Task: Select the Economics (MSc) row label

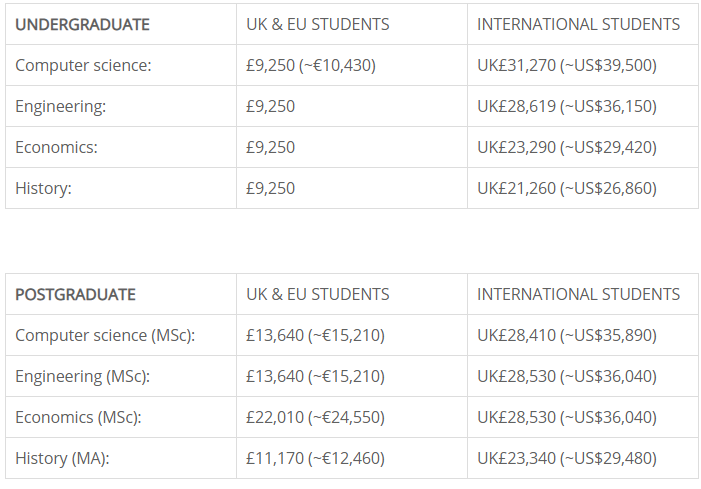Action: pos(78,417)
